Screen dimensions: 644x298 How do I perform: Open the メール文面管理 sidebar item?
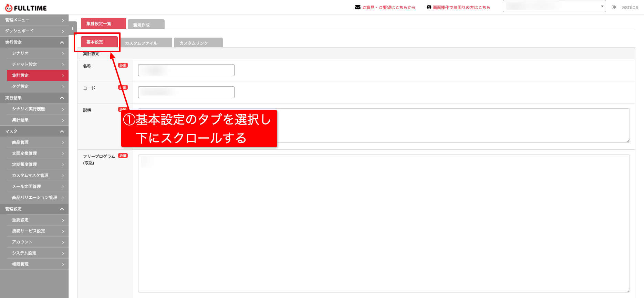[x=38, y=186]
